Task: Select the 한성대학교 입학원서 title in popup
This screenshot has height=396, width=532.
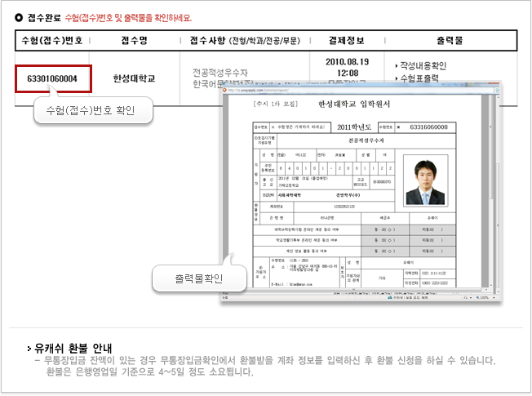Action: [354, 105]
